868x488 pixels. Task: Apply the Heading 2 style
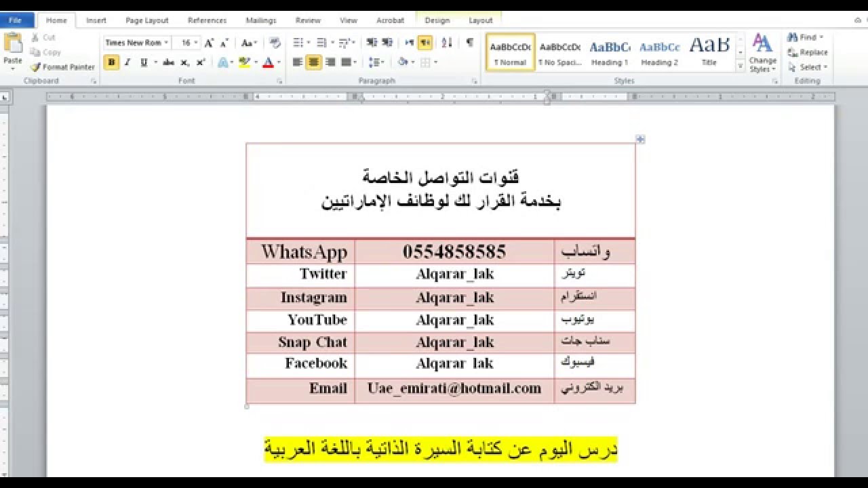[659, 53]
